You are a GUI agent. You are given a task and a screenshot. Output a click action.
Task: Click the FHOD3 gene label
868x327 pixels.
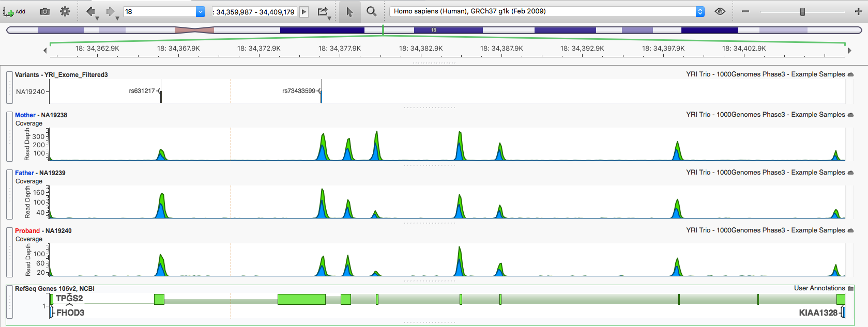coord(70,313)
